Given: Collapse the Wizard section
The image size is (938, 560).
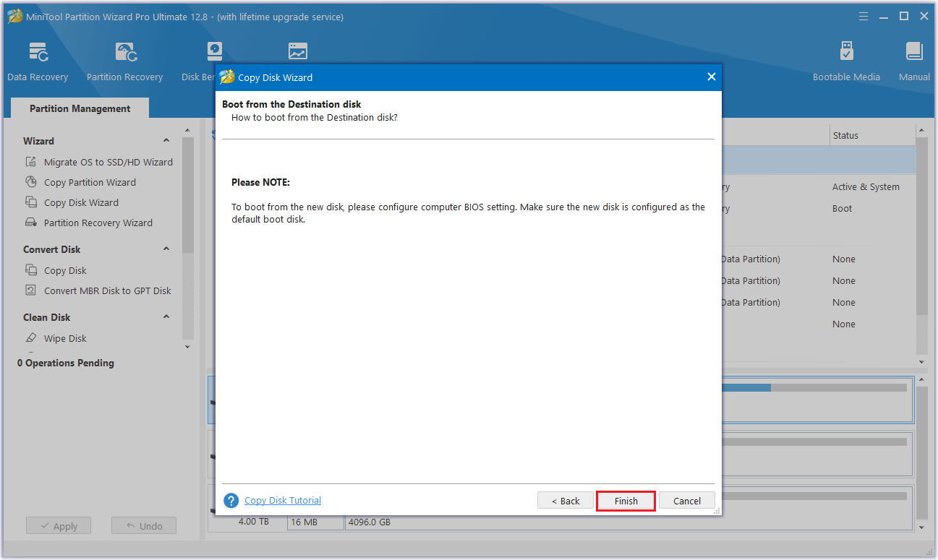Looking at the screenshot, I should [x=166, y=141].
